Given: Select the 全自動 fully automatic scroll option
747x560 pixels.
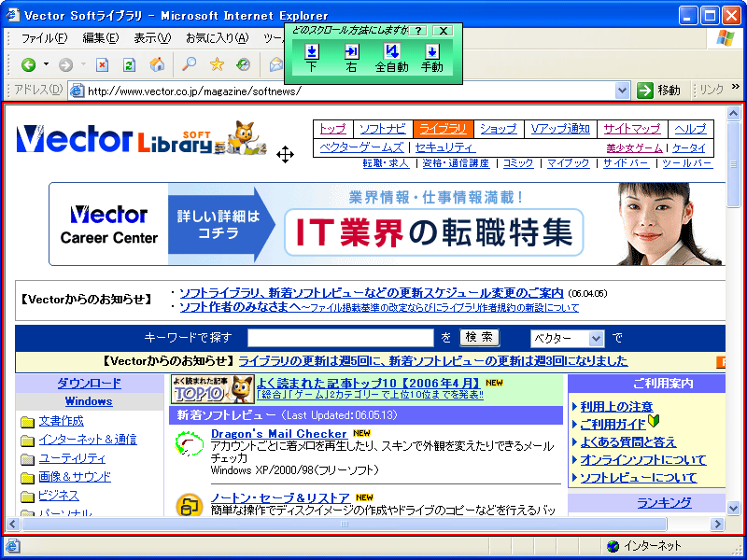Looking at the screenshot, I should (391, 58).
